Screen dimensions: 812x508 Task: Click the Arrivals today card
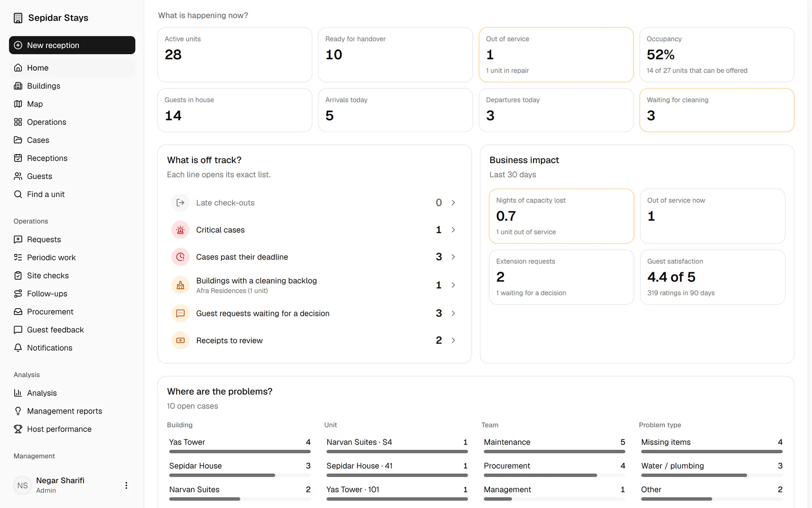point(395,110)
